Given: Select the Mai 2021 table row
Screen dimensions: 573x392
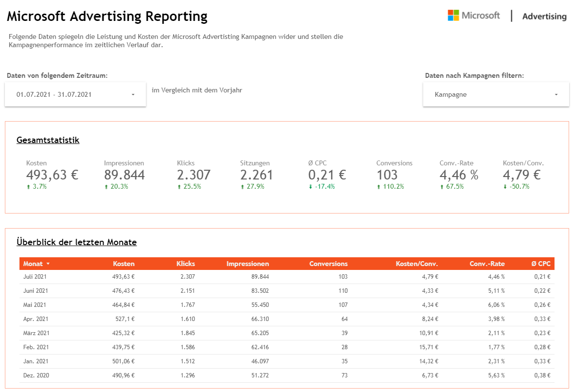Looking at the screenshot, I should [x=287, y=304].
